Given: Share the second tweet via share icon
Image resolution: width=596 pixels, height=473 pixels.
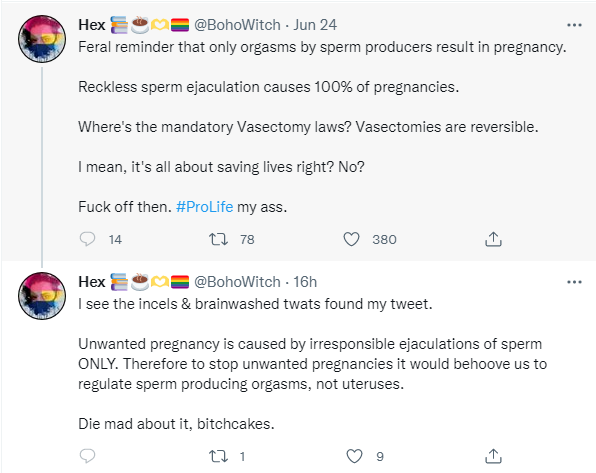Looking at the screenshot, I should [x=493, y=456].
